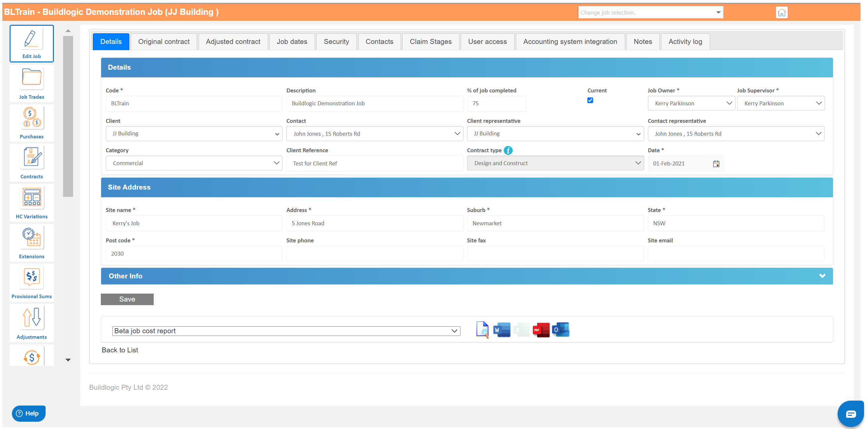Open the Activity log tab

pos(685,42)
